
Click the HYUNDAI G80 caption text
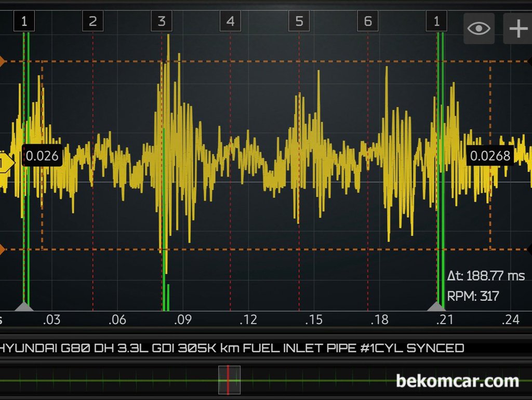pyautogui.click(x=231, y=348)
